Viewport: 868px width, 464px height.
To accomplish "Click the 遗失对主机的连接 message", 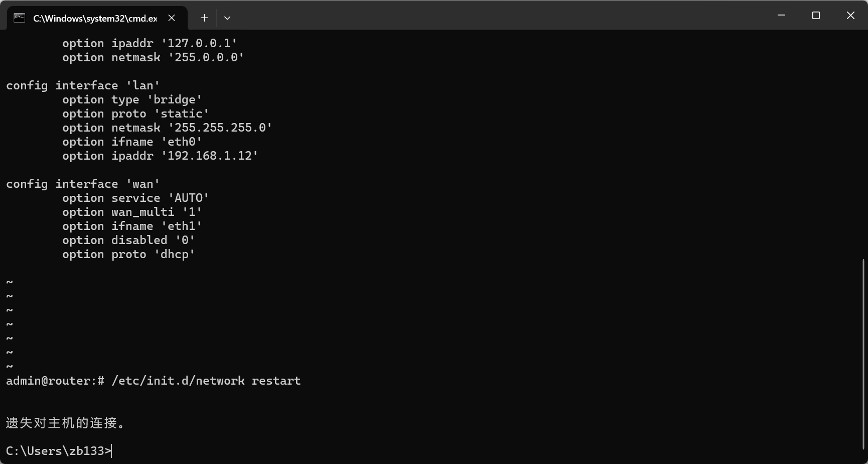I will point(65,423).
